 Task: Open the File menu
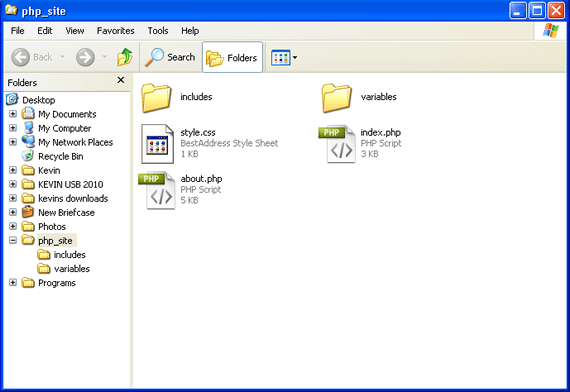click(17, 31)
